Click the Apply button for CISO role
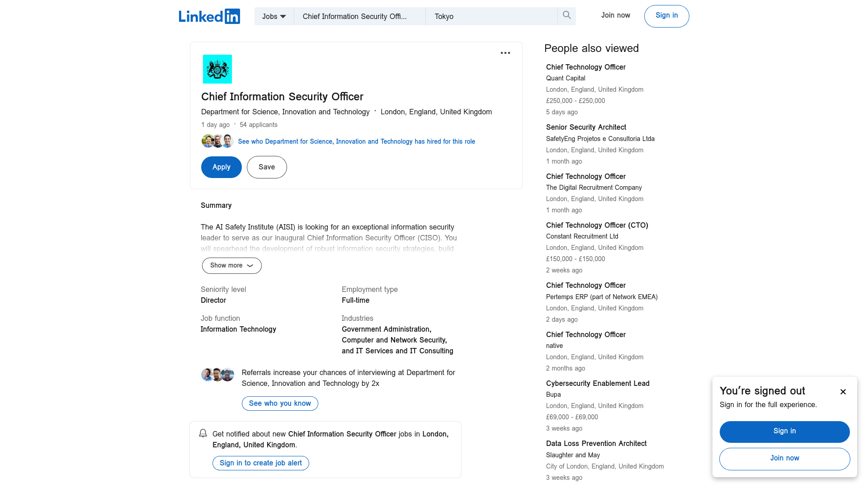The height and width of the screenshot is (488, 868). pos(221,167)
